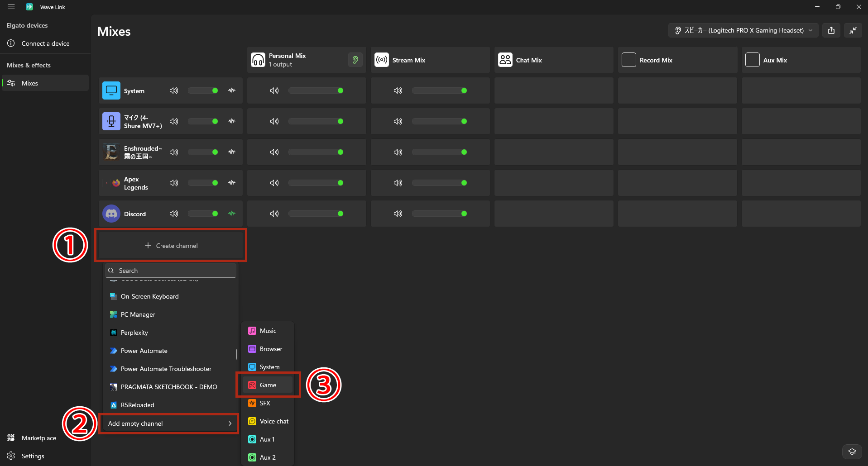This screenshot has height=466, width=868.
Task: Click the Chat Mix people icon
Action: click(x=505, y=60)
